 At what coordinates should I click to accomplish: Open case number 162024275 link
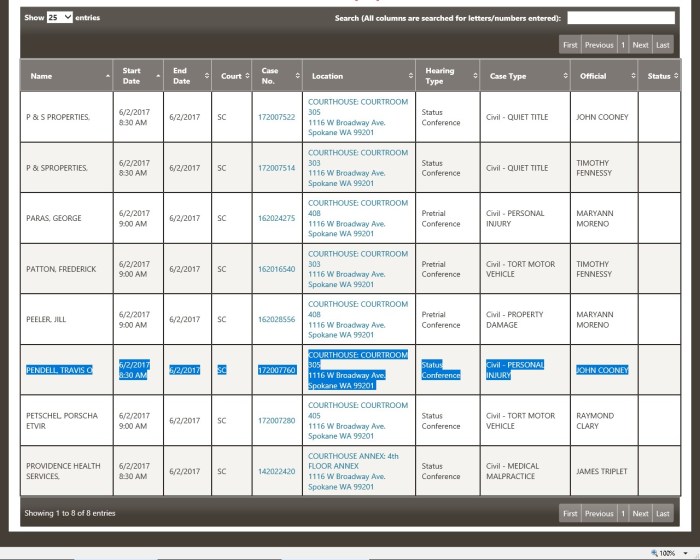(276, 218)
